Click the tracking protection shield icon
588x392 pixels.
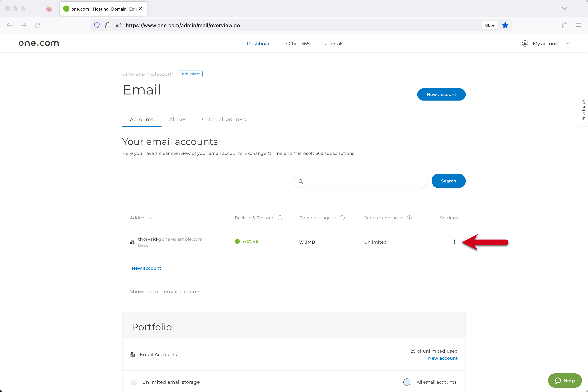click(x=97, y=25)
